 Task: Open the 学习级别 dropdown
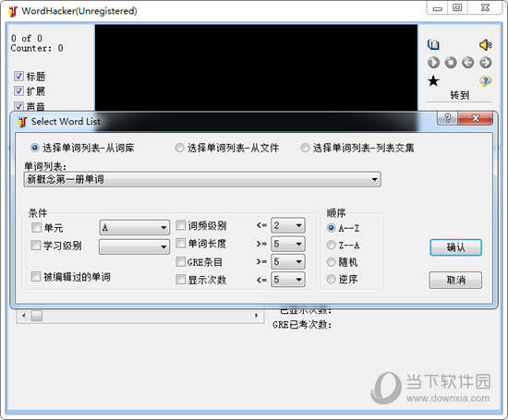coord(135,247)
